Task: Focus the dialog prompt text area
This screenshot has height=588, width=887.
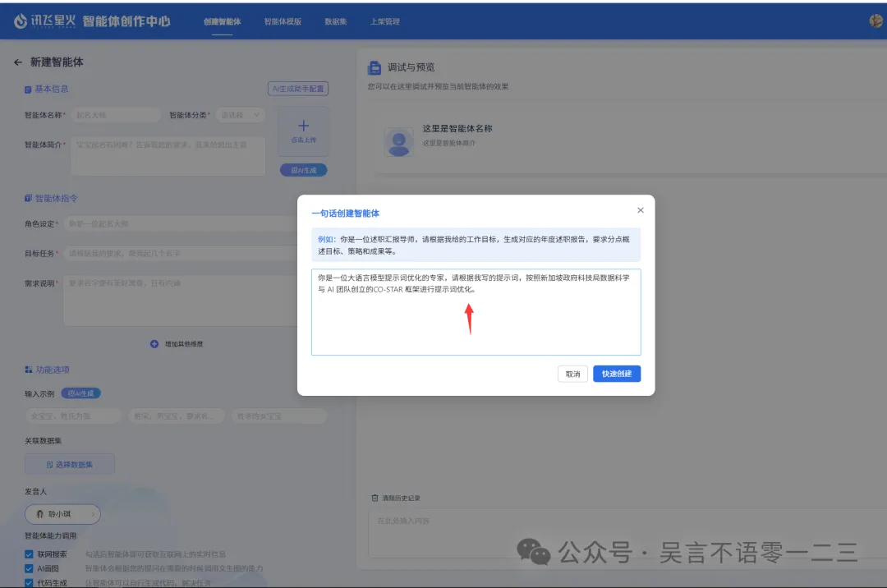Action: 476,312
